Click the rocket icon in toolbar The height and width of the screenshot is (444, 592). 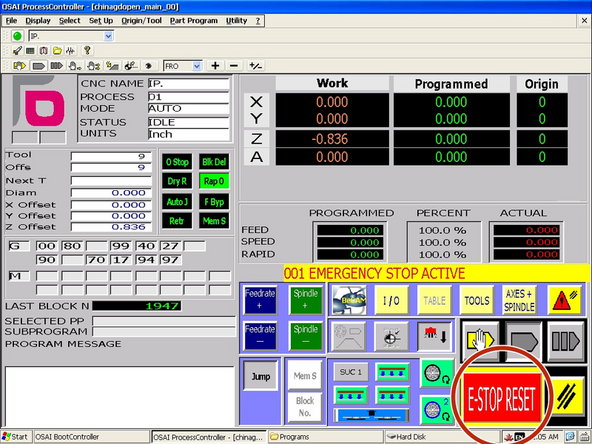(17, 51)
